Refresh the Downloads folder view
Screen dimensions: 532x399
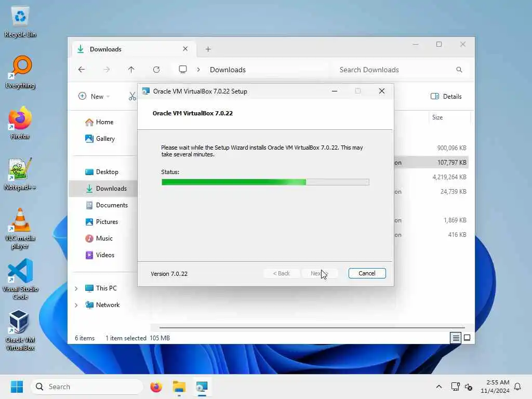(156, 70)
